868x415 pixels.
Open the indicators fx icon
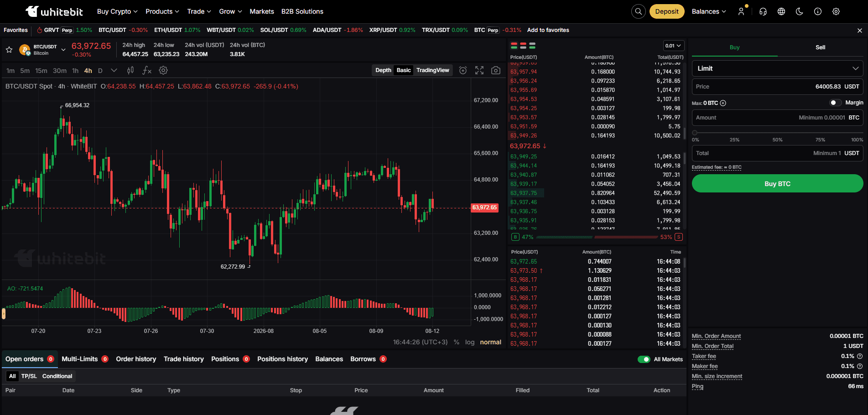[147, 70]
